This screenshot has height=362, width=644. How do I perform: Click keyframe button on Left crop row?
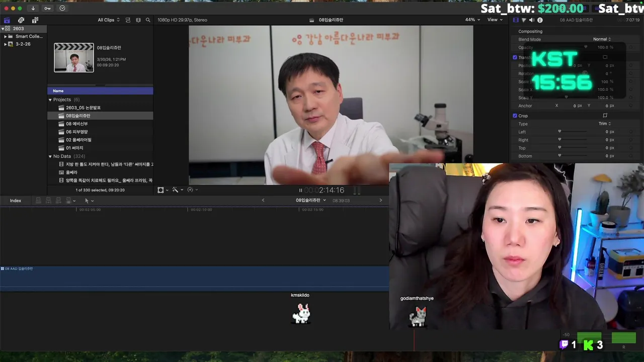(x=631, y=132)
